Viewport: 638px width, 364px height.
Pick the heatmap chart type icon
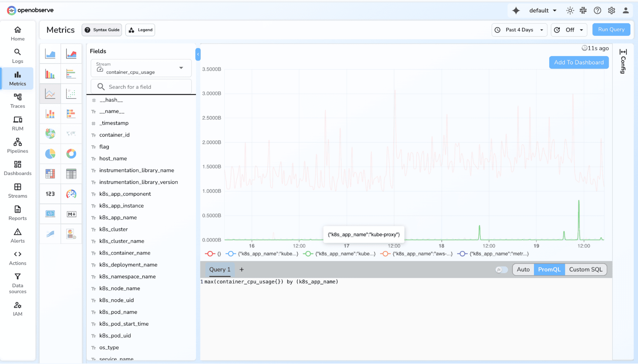click(50, 174)
